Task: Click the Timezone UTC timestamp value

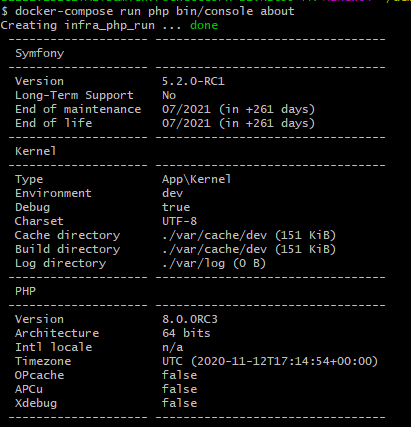Action: click(x=270, y=361)
